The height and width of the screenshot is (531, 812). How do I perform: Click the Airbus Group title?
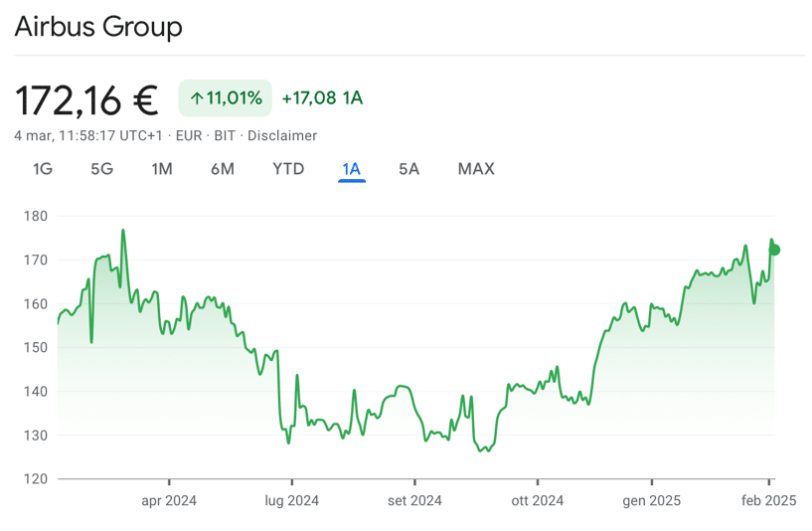click(x=98, y=27)
